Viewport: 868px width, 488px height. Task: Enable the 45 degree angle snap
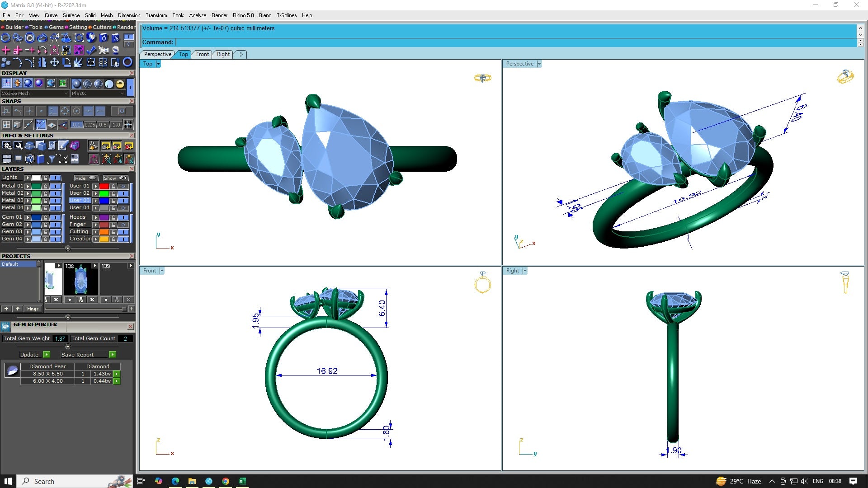coord(41,125)
